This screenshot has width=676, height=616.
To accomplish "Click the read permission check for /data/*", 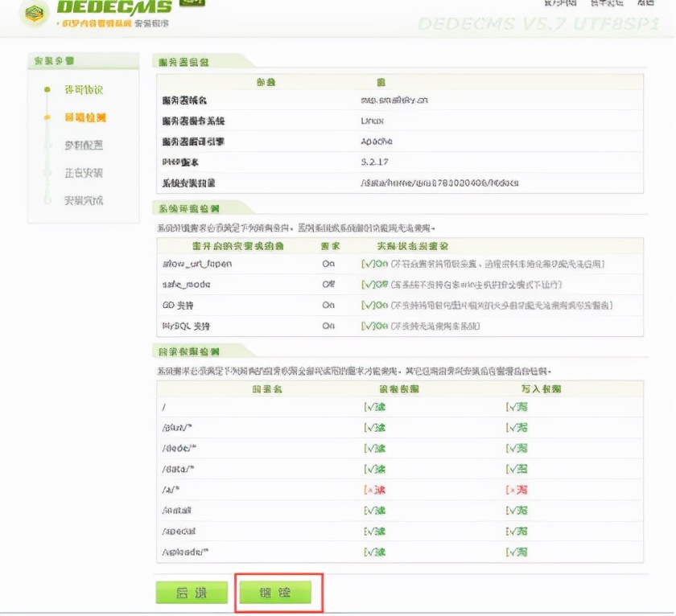I will tap(374, 469).
